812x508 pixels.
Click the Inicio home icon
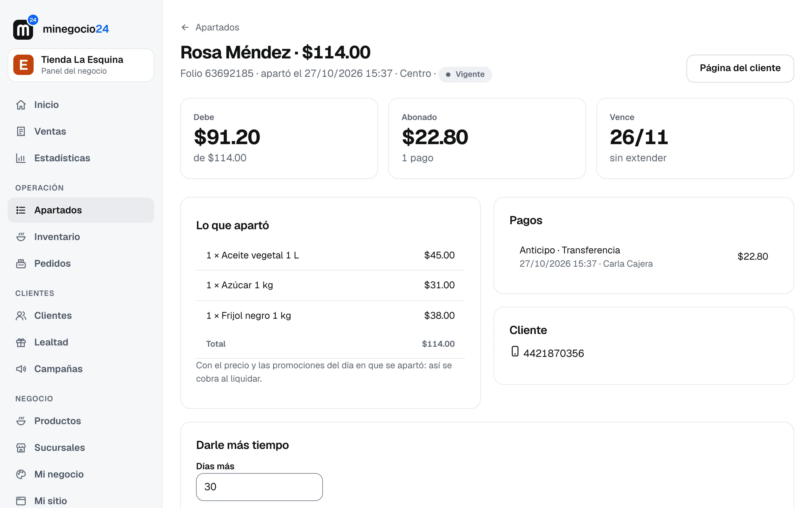pyautogui.click(x=21, y=105)
